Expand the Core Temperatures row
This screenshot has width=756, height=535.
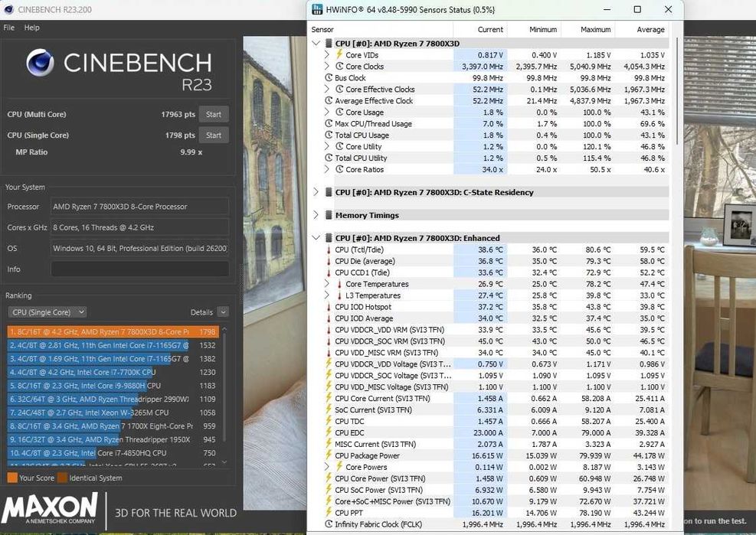point(327,284)
